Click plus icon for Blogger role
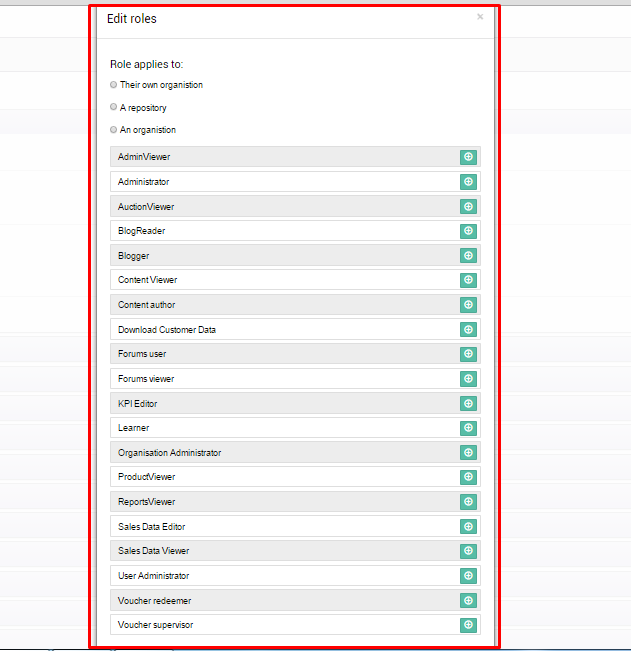 (468, 255)
